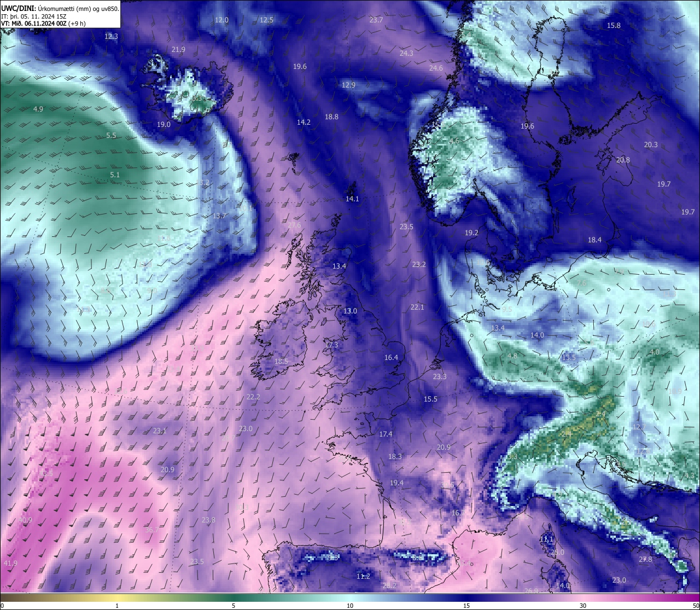
Task: Click the 22.1 value over North Sea
Action: [x=417, y=307]
